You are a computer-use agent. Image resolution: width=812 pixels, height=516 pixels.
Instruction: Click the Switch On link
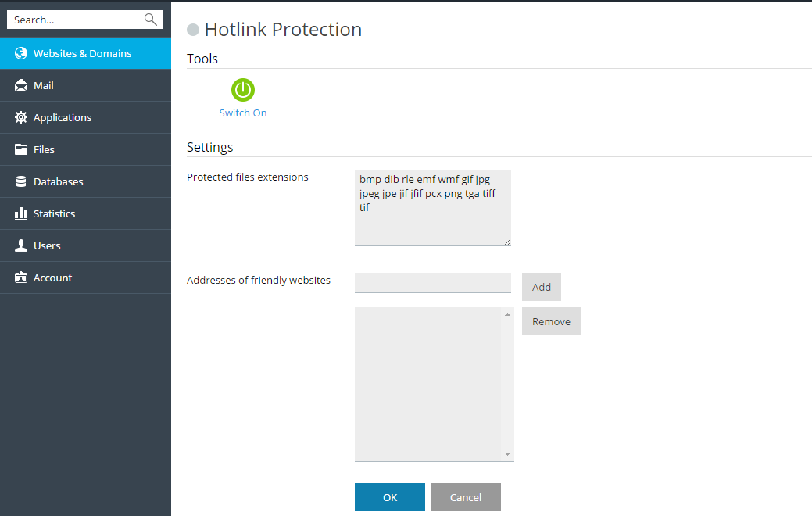point(243,113)
